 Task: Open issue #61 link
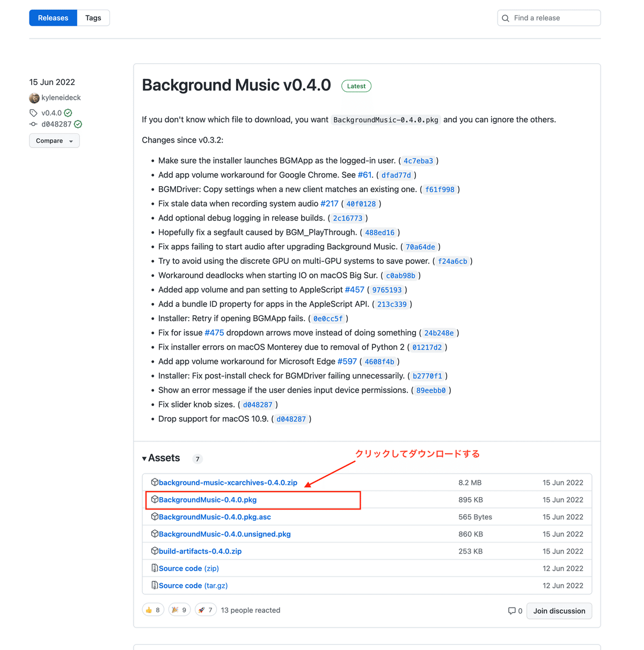(364, 175)
